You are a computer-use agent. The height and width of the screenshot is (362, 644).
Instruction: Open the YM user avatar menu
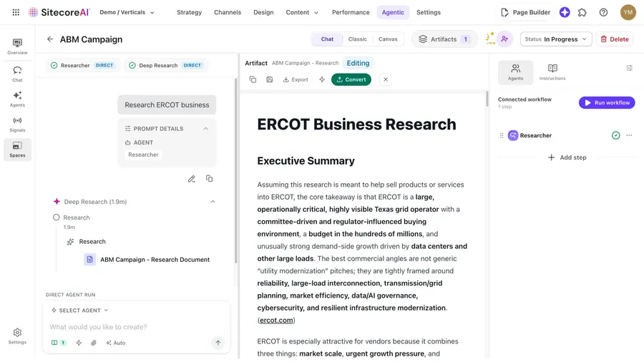628,12
